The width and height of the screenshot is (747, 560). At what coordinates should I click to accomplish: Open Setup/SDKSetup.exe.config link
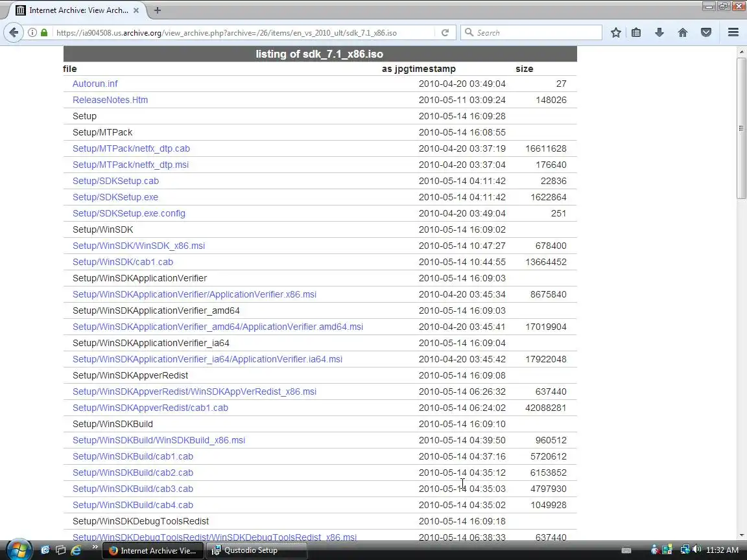[128, 213]
